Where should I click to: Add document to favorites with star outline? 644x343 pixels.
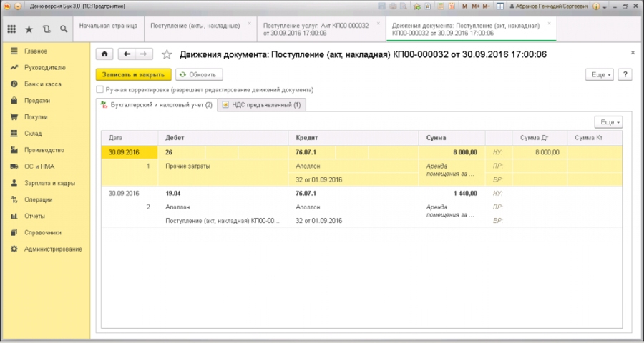[x=167, y=54]
